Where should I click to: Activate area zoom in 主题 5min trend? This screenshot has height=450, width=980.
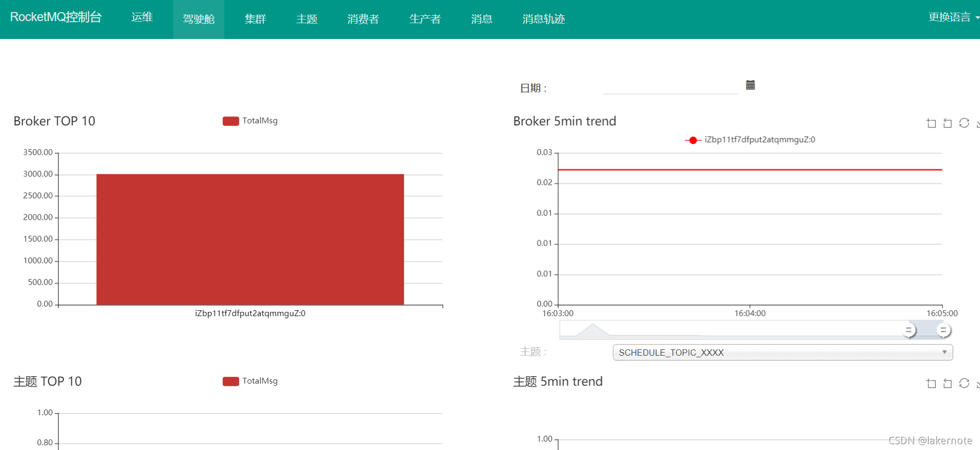(931, 383)
